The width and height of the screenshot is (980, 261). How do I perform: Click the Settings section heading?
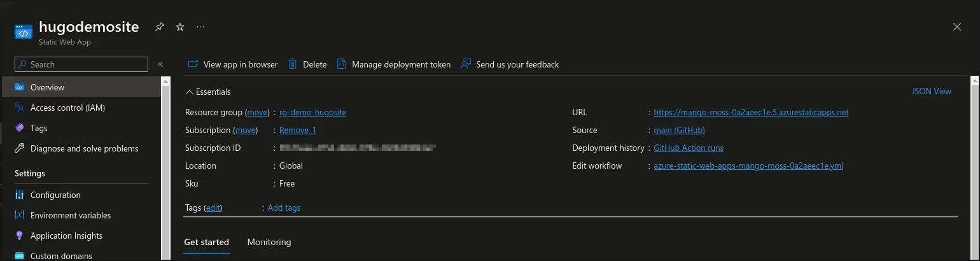coord(30,173)
